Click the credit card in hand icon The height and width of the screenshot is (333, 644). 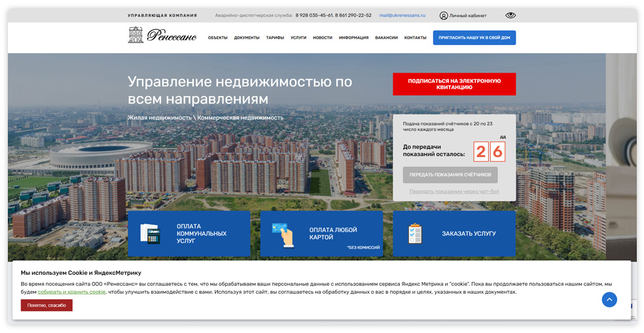283,234
